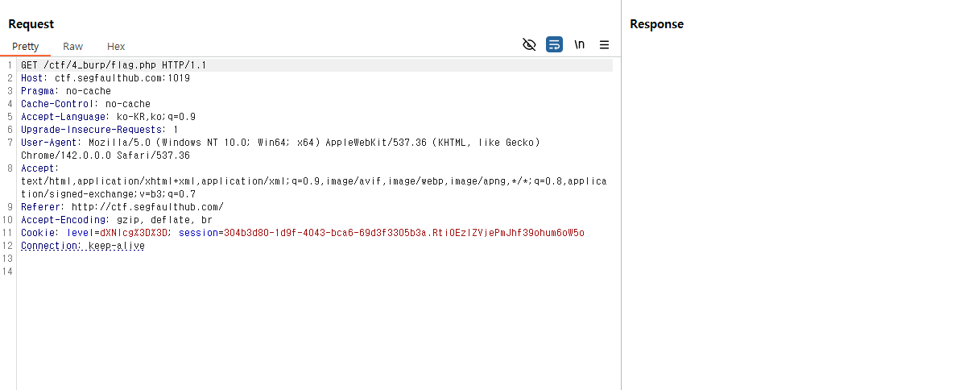980x390 pixels.
Task: Toggle the \n show-newlines button
Action: tap(579, 45)
